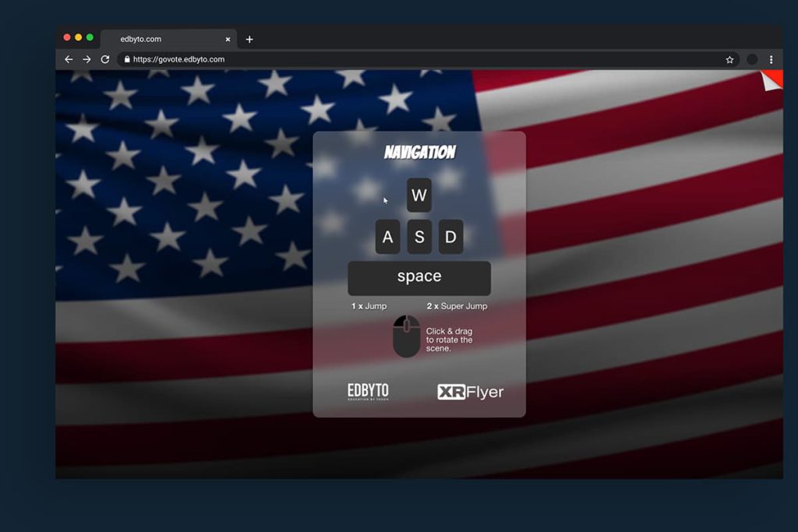This screenshot has height=532, width=798.
Task: Bookmark the page using the star icon
Action: [729, 59]
